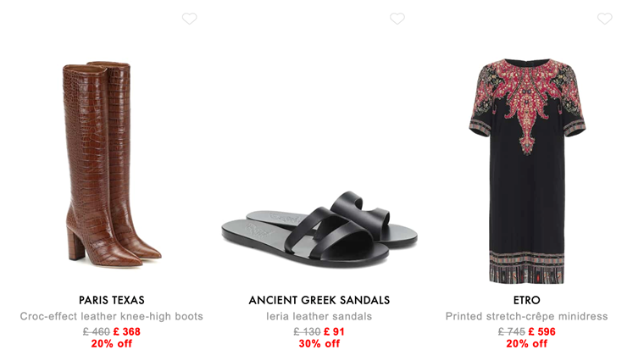The height and width of the screenshot is (361, 644).
Task: Click the ANCIENT GREEK SANDALS brand name
Action: pos(319,300)
